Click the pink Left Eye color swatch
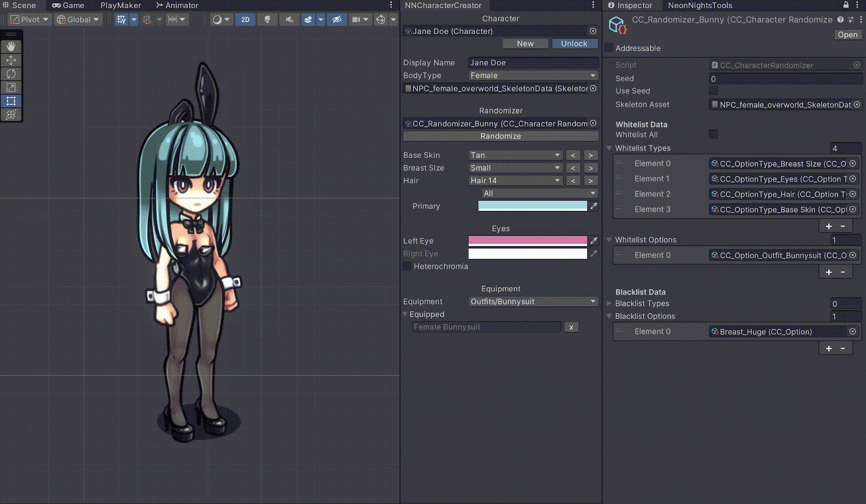This screenshot has height=504, width=866. coord(527,240)
